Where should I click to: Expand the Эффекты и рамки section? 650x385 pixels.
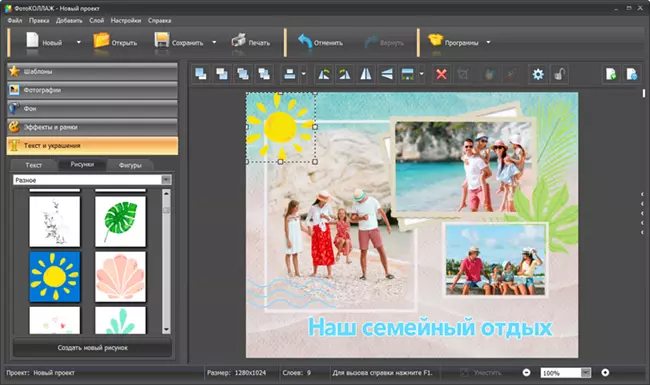[92, 127]
